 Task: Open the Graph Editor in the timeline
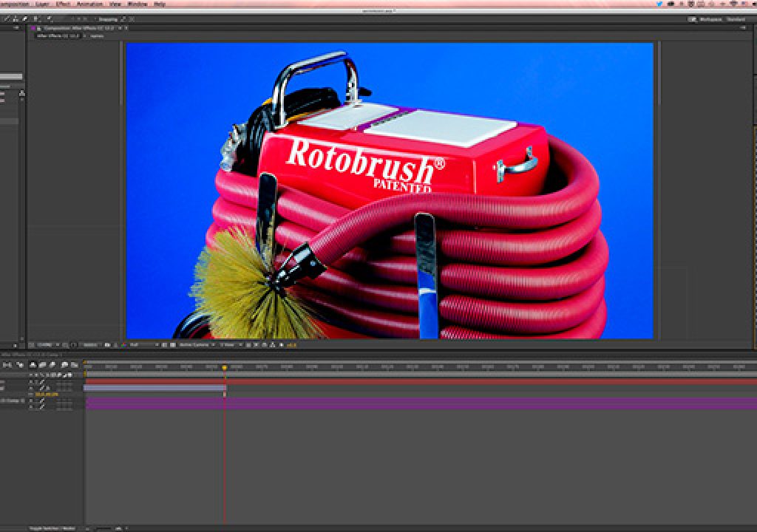[75, 365]
